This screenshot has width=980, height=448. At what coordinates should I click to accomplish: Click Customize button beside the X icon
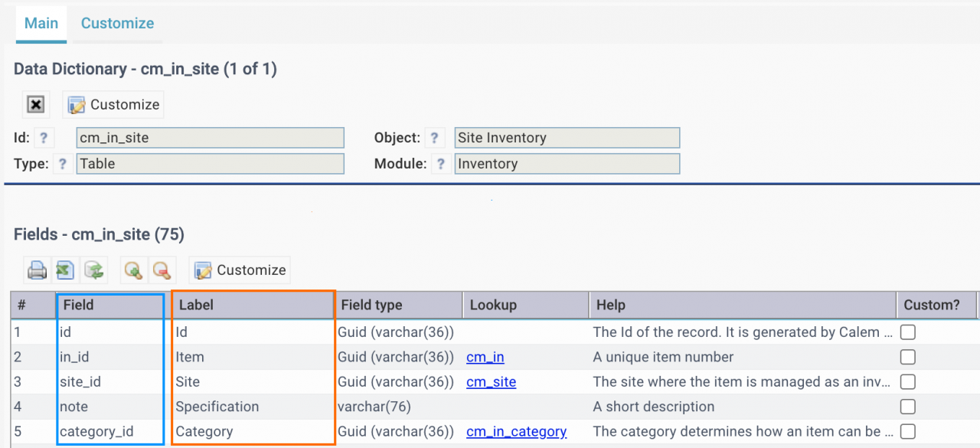point(113,105)
